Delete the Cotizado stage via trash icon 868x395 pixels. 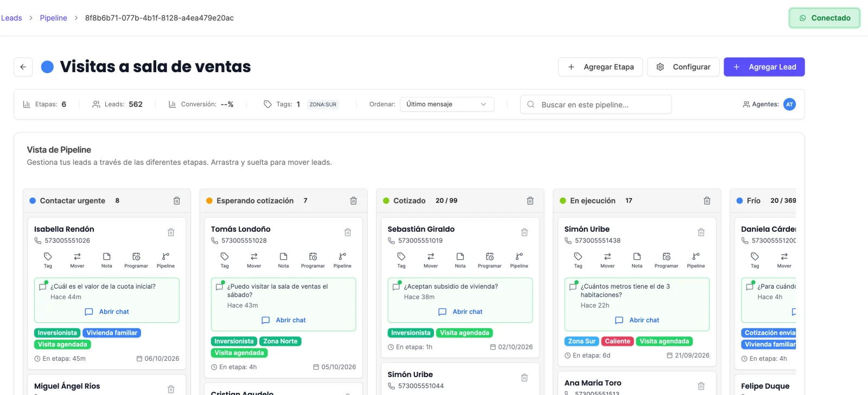coord(530,201)
